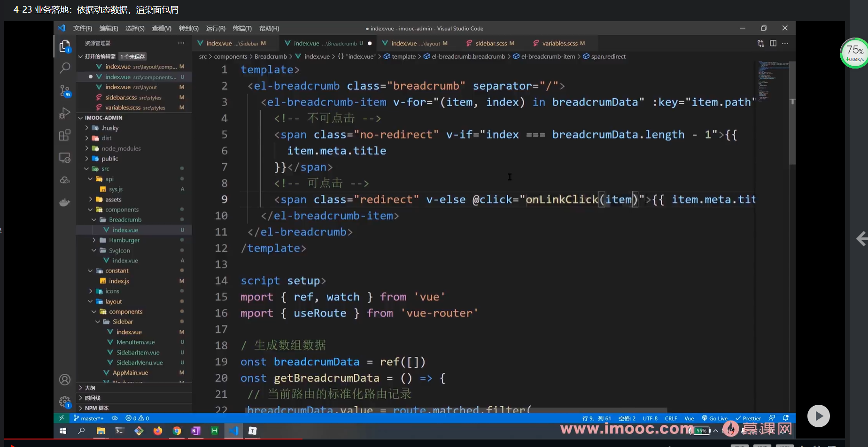The height and width of the screenshot is (447, 868).
Task: Click el-breadcrumb-item in breadcrumb path
Action: coord(548,56)
